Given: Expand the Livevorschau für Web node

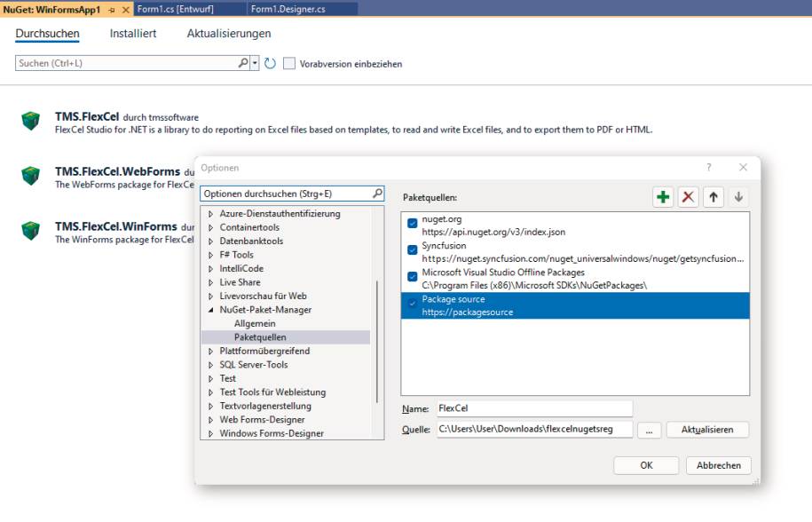Looking at the screenshot, I should [211, 297].
